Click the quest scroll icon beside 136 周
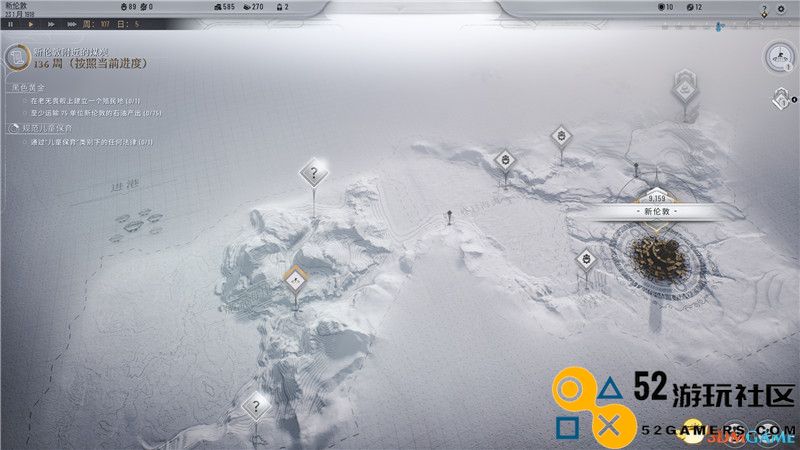 click(x=17, y=57)
